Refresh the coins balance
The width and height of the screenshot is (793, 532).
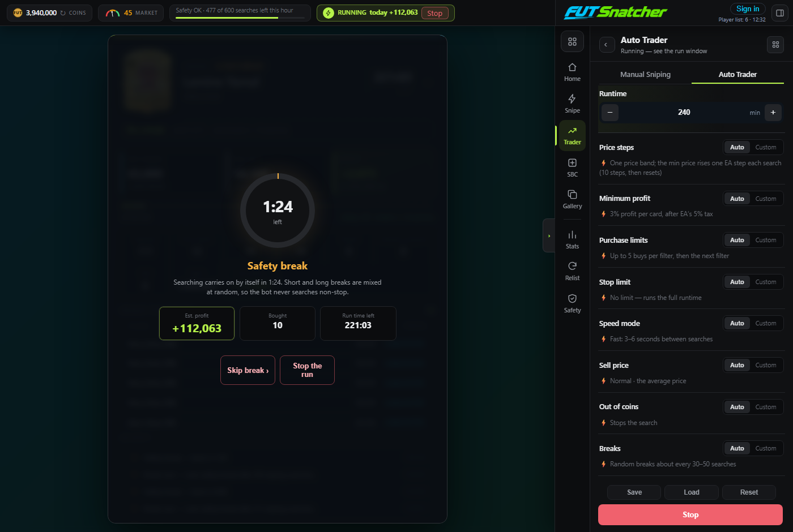63,13
